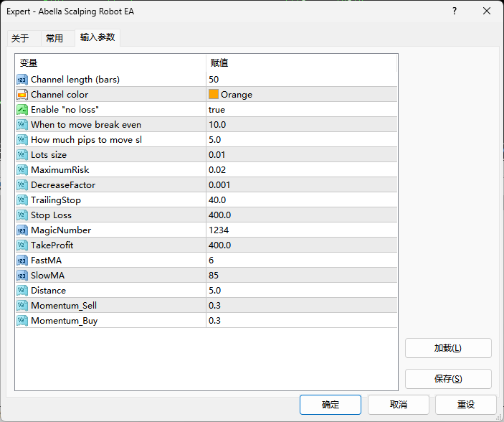
Task: Select the TrailingStop value 40.0
Action: coord(217,200)
